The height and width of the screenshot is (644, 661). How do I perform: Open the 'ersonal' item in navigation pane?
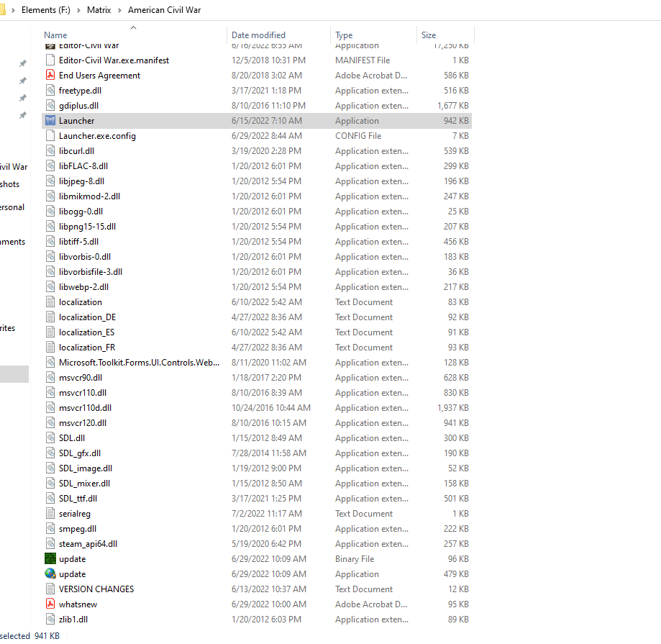point(12,207)
